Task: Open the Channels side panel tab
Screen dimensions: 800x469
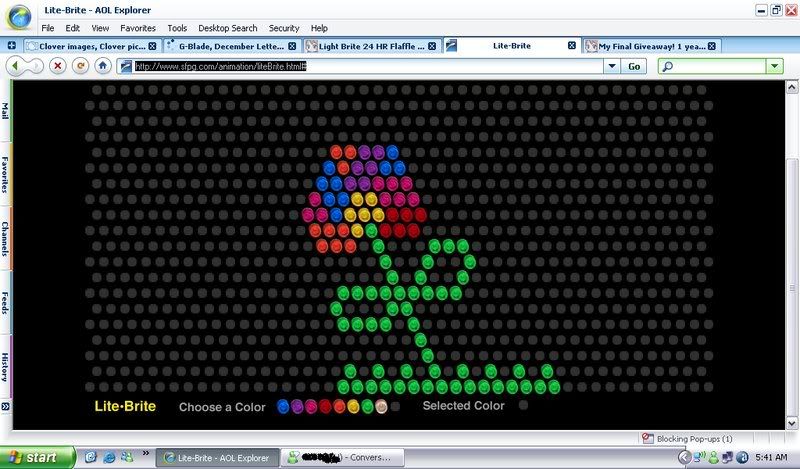Action: (x=5, y=238)
